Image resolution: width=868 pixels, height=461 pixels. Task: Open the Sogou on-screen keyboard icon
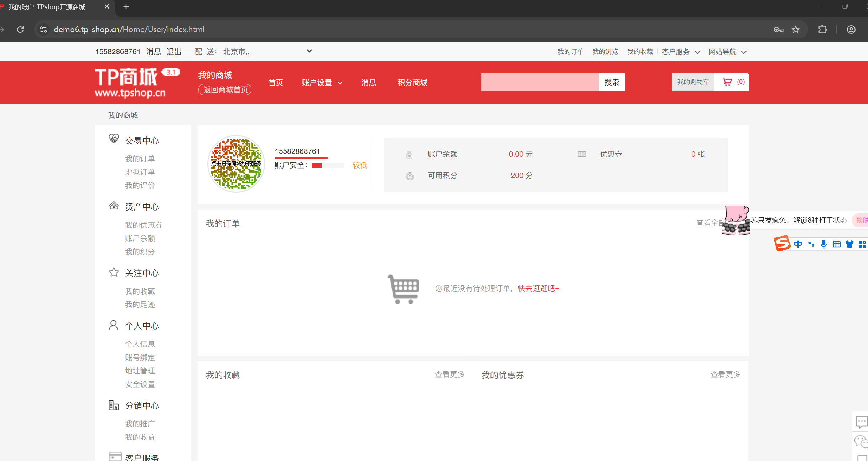(836, 244)
